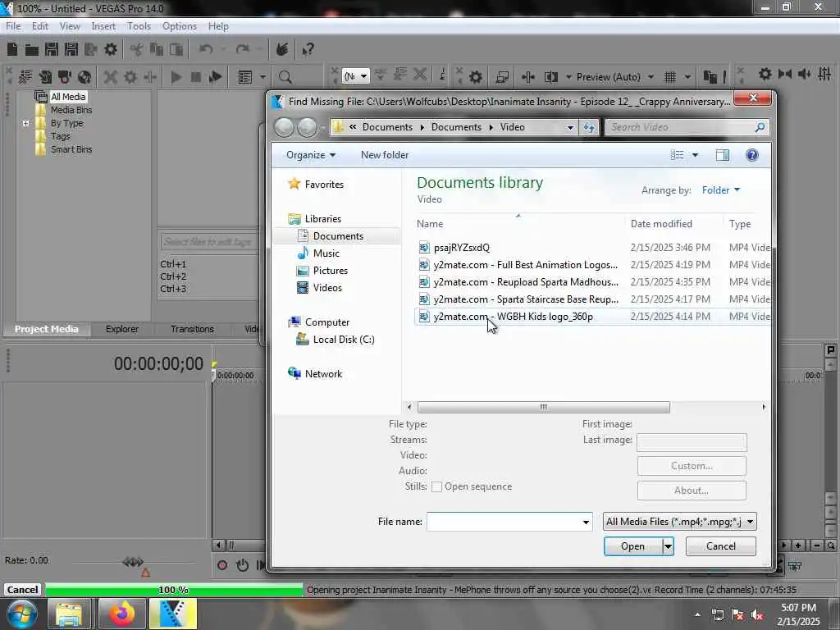Open the Organize dropdown menu
840x630 pixels.
point(311,155)
